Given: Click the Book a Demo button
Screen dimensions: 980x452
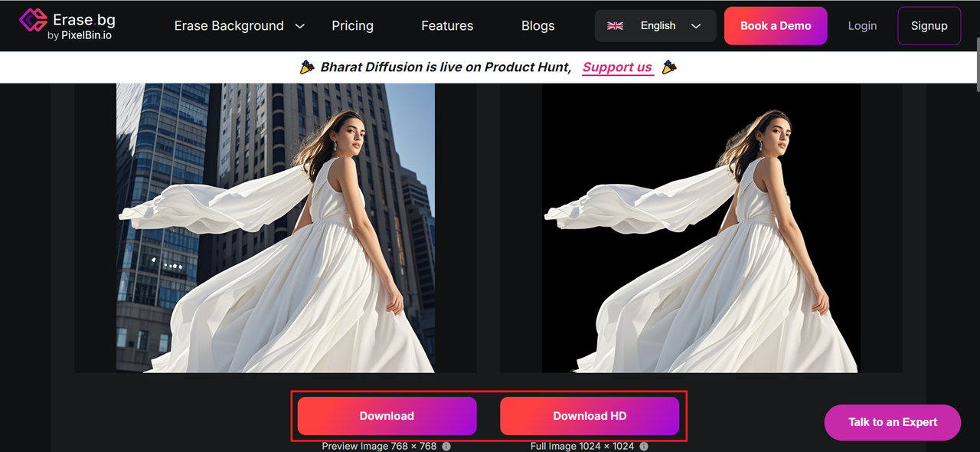Looking at the screenshot, I should 776,26.
